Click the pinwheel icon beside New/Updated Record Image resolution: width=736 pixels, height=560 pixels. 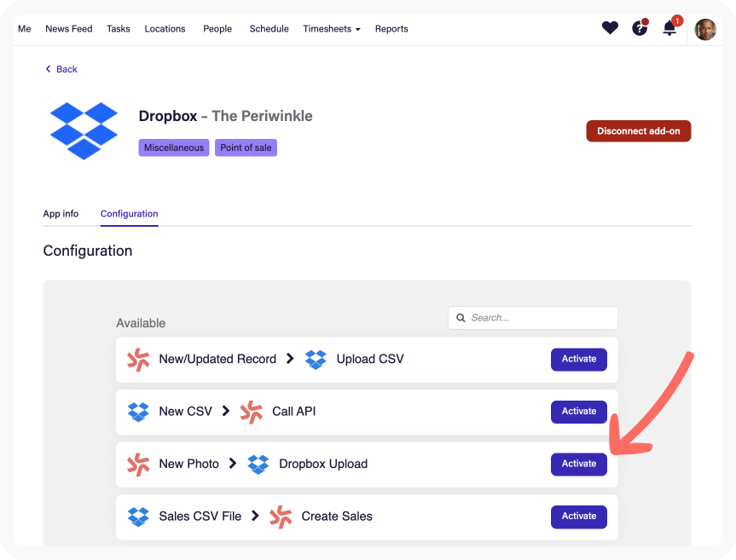click(138, 359)
